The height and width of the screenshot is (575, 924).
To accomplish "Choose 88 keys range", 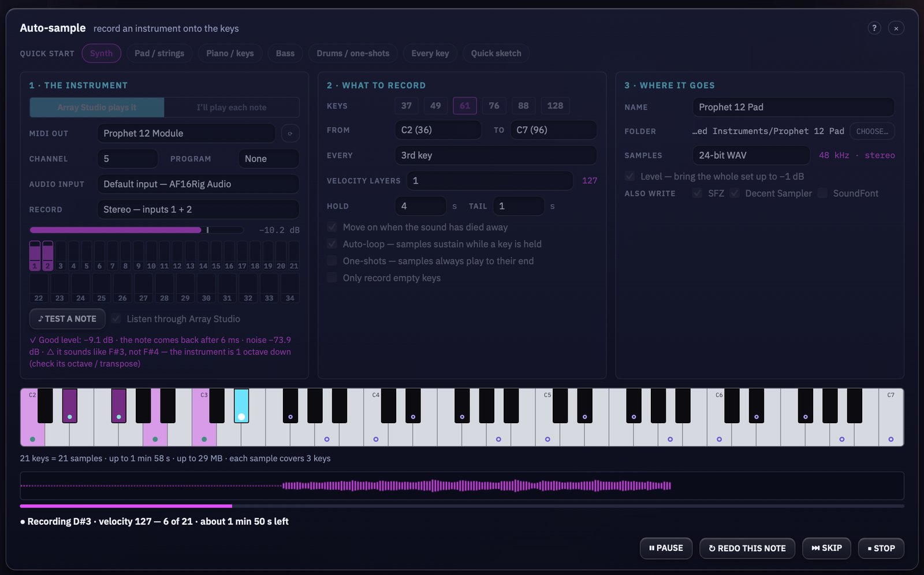I will 523,106.
